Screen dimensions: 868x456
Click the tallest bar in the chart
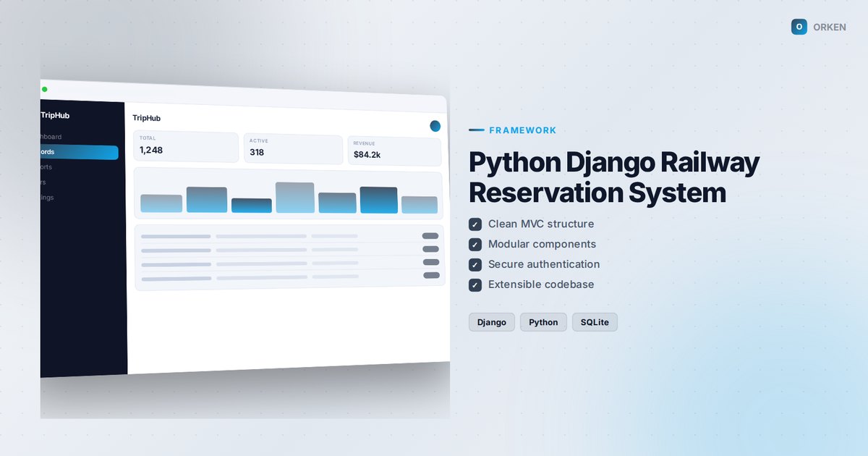[x=295, y=198]
